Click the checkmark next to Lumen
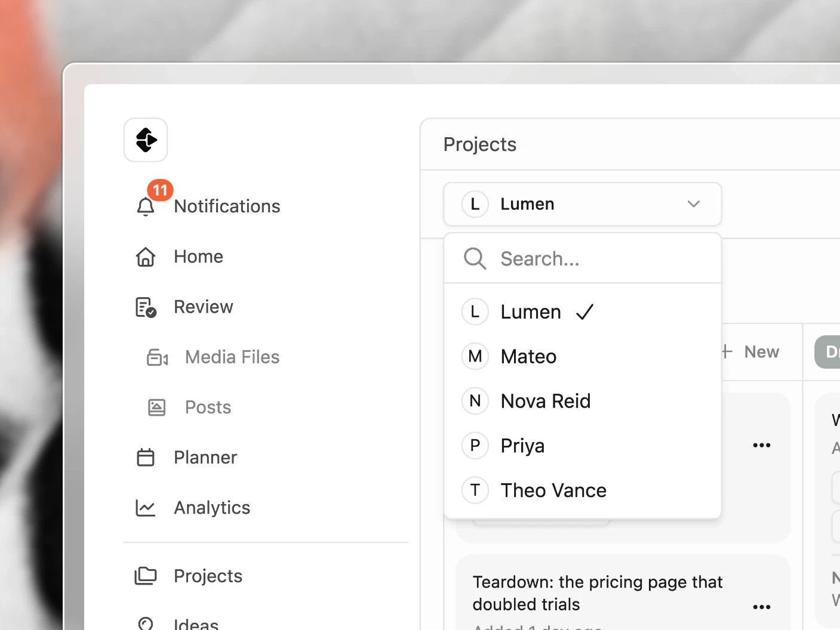This screenshot has width=840, height=630. tap(585, 312)
